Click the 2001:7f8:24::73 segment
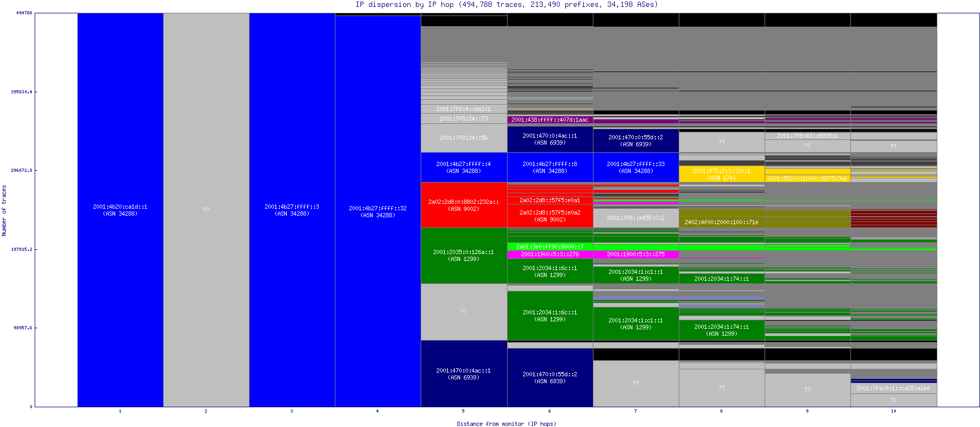Image resolution: width=980 pixels, height=427 pixels. (464, 118)
